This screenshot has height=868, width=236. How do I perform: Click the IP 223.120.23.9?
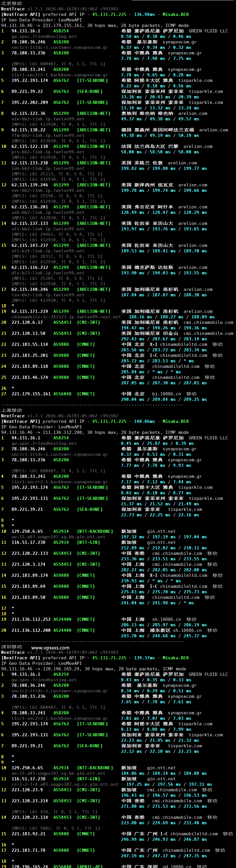[27, 790]
